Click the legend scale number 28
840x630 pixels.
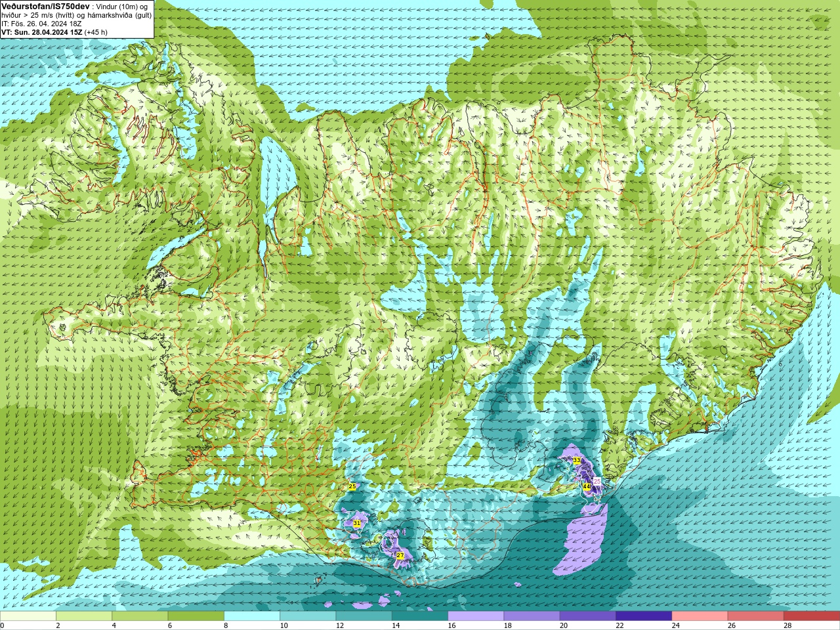(787, 625)
